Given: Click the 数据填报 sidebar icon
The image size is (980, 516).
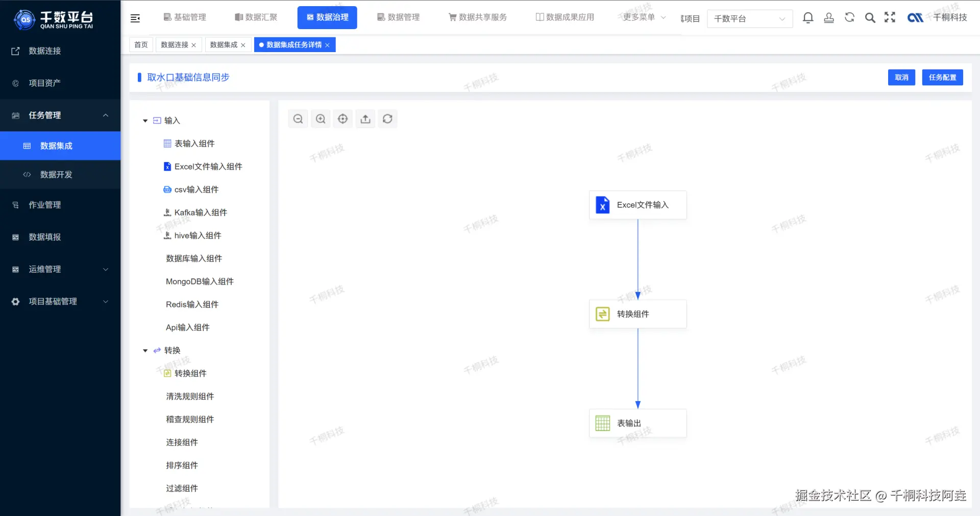Looking at the screenshot, I should click(15, 237).
